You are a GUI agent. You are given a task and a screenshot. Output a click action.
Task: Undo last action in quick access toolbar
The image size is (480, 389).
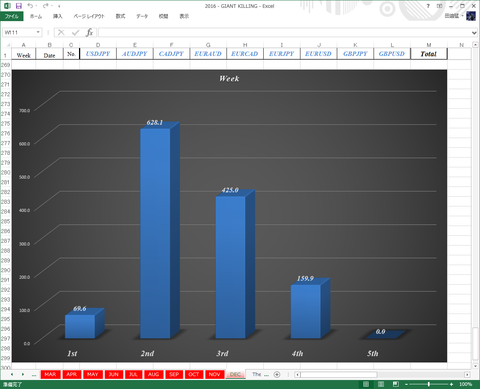click(x=30, y=6)
